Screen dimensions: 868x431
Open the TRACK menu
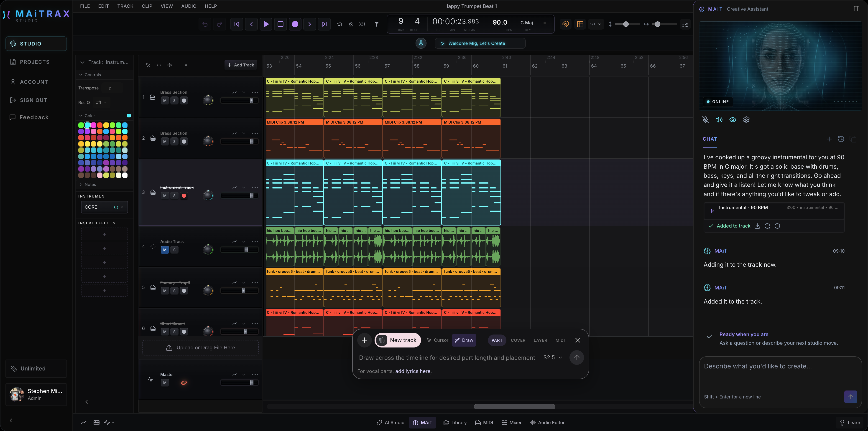click(125, 6)
